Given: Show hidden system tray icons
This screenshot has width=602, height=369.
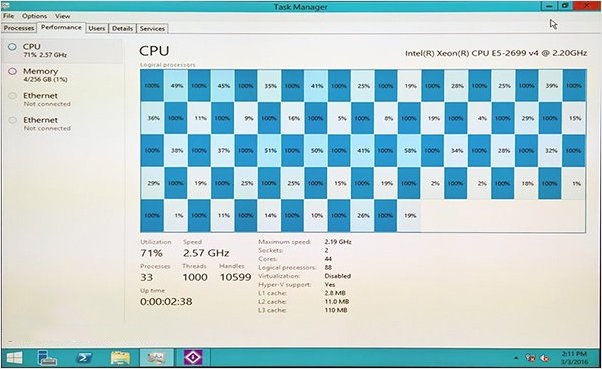Looking at the screenshot, I should [x=516, y=358].
